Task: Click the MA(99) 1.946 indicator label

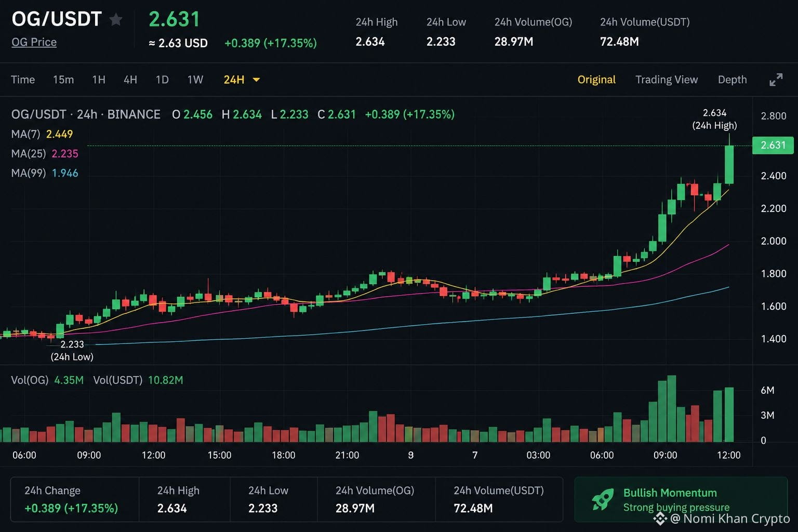Action: [x=45, y=173]
